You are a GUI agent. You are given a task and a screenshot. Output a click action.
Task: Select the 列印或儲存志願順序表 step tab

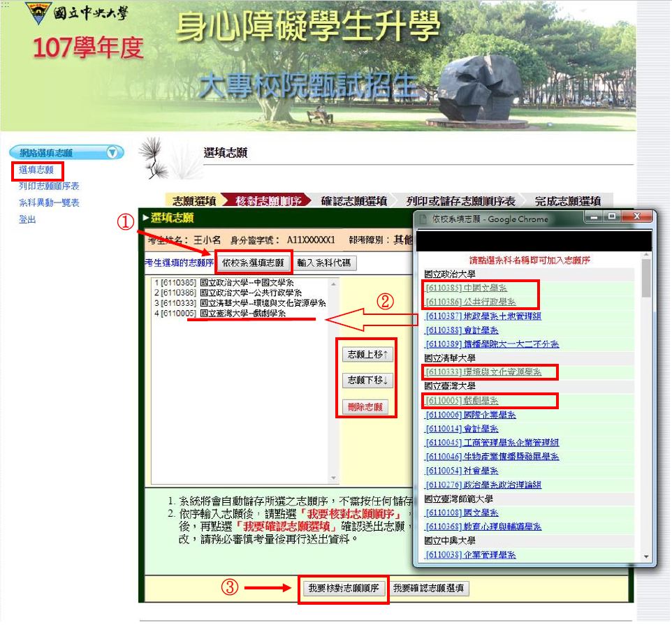pyautogui.click(x=461, y=200)
